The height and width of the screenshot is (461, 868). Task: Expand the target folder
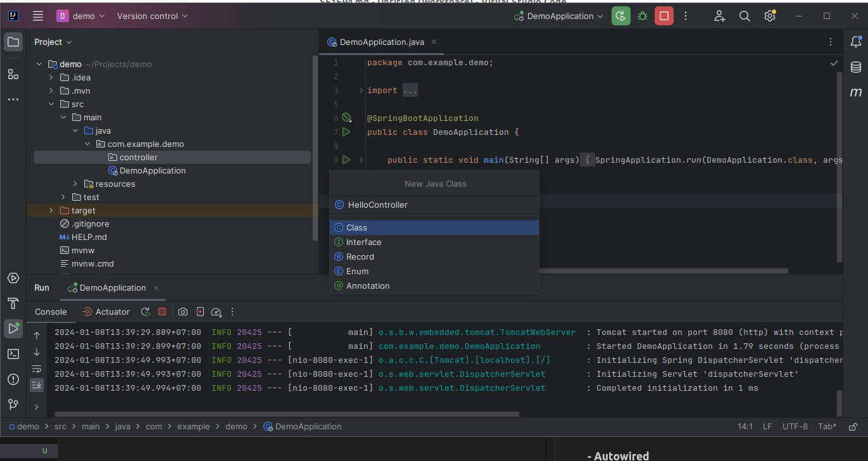[x=52, y=210]
